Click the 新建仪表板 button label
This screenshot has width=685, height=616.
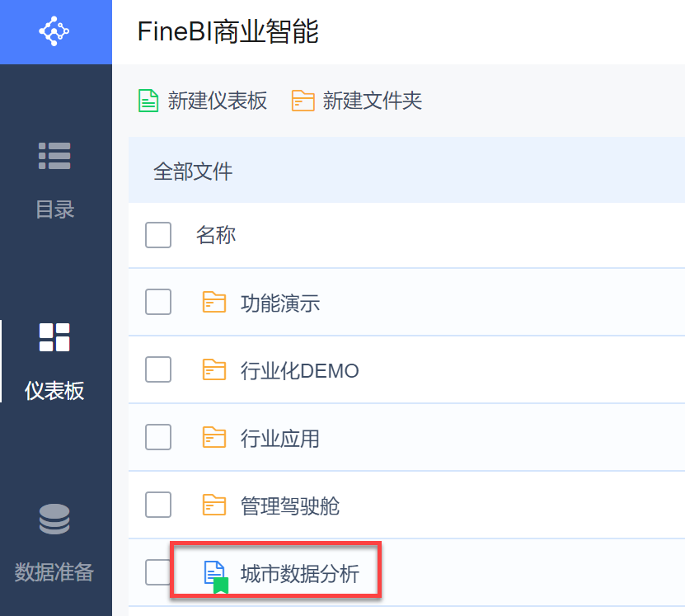[x=218, y=101]
